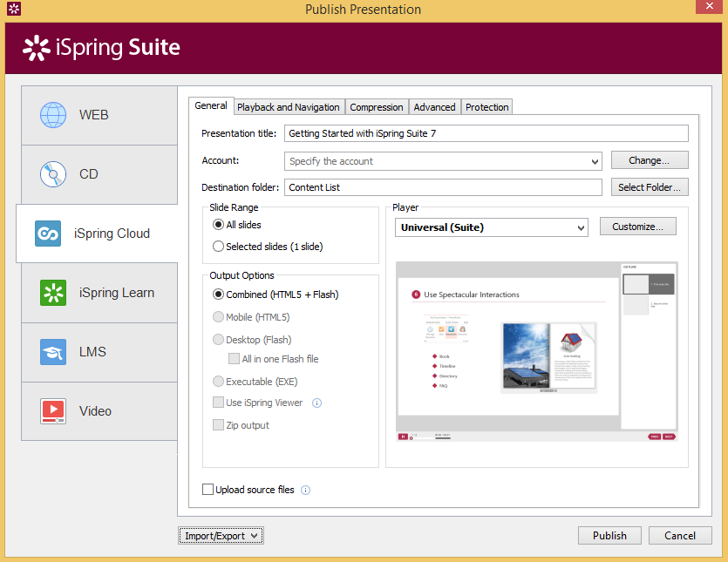728x562 pixels.
Task: Open the Protection tab
Action: (487, 107)
